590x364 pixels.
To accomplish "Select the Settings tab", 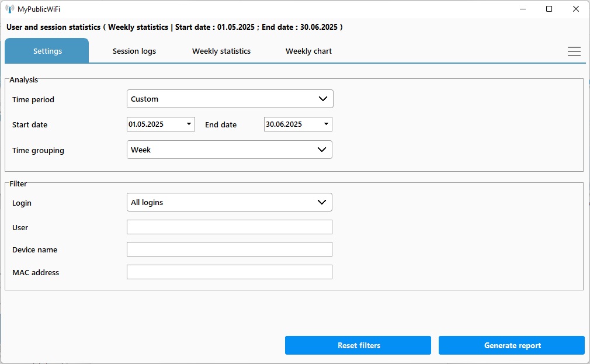I will coord(47,51).
